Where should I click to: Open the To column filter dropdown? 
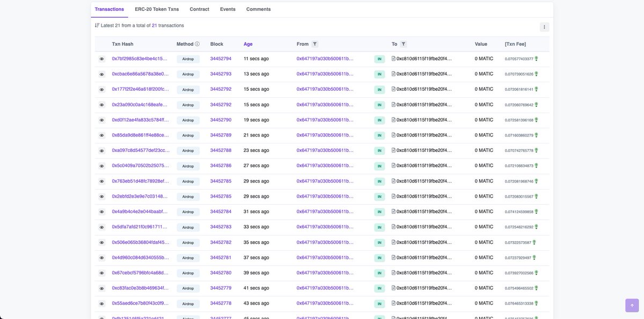404,44
